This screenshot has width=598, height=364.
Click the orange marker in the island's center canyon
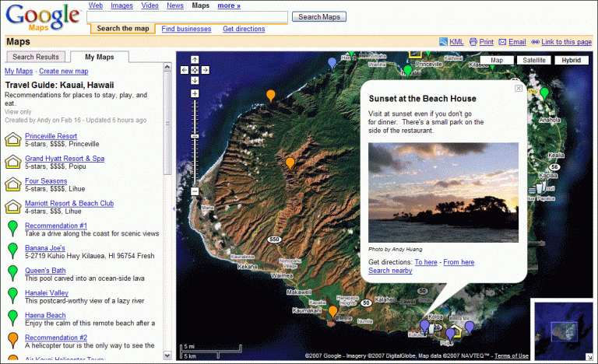tap(290, 163)
